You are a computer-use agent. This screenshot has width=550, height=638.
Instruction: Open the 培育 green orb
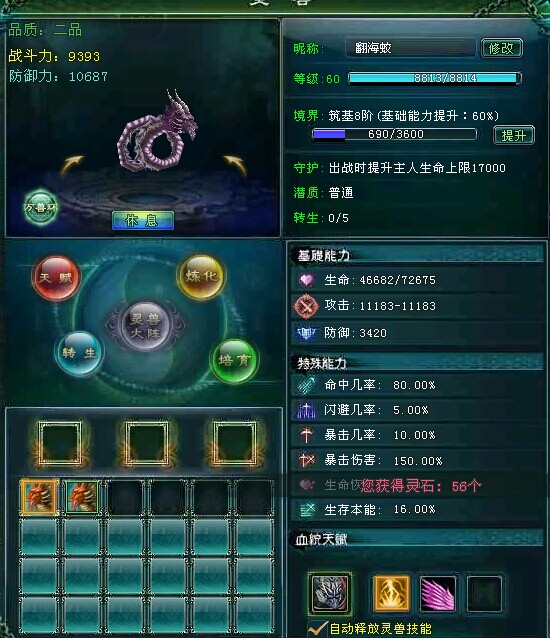point(234,360)
